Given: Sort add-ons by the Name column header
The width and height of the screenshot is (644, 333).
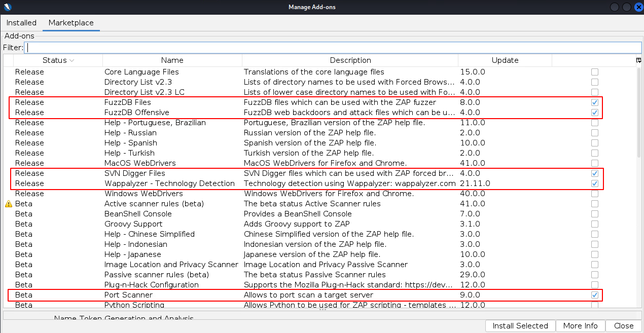Looking at the screenshot, I should (x=172, y=60).
